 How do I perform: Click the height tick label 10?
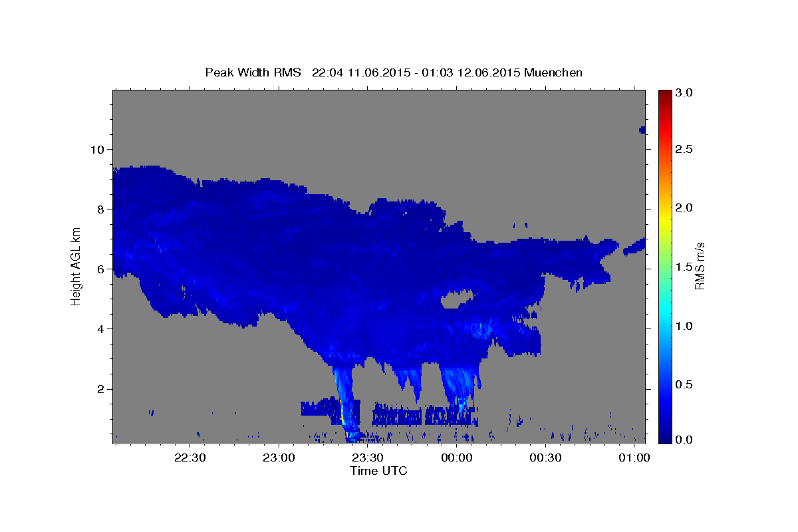coord(96,149)
